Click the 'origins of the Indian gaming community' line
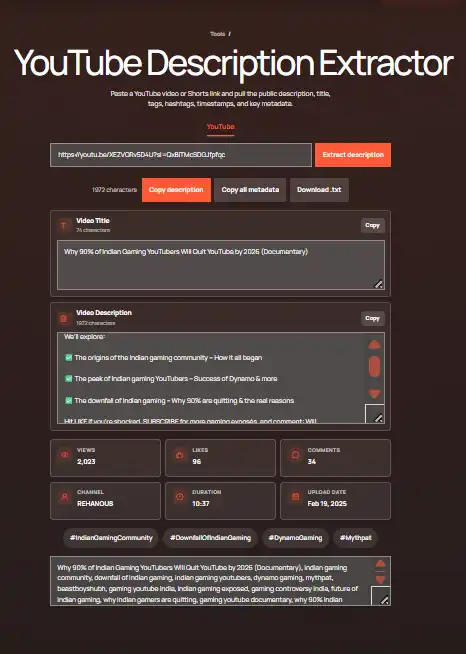Viewport: 466px width, 654px height. 164,357
